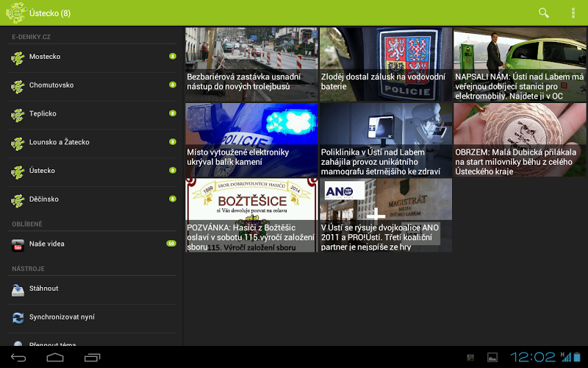This screenshot has width=588, height=368.
Task: Click the Ústecko feed icon in sidebar
Action: 18,171
